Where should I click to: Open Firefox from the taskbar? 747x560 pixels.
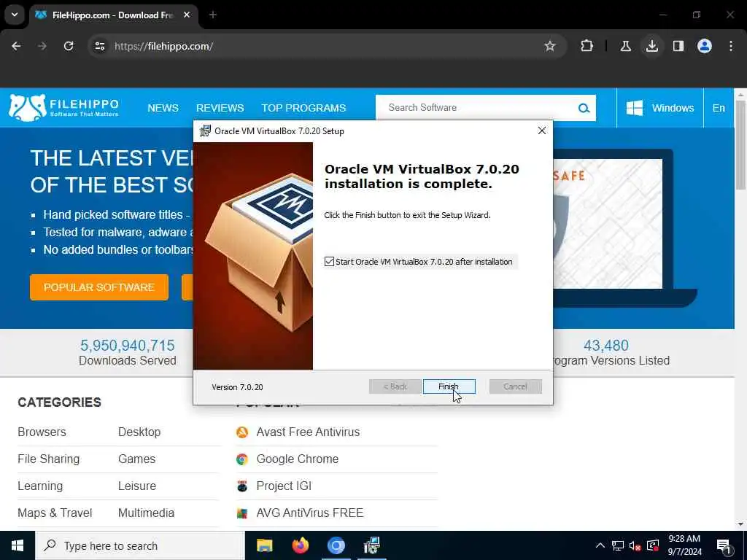(300, 545)
